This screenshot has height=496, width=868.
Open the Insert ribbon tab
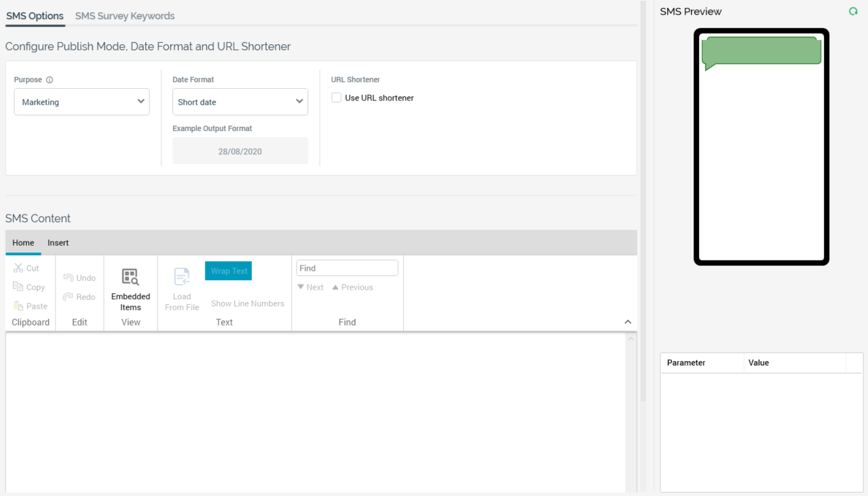tap(58, 243)
